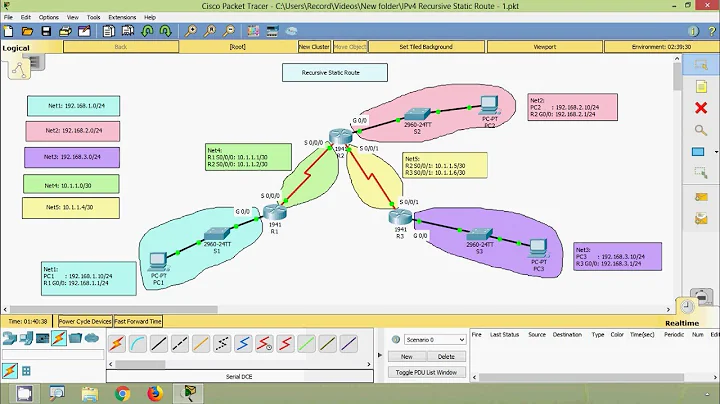Pick the Serial DCE cable with clock
This screenshot has height=404, width=720.
click(x=264, y=343)
